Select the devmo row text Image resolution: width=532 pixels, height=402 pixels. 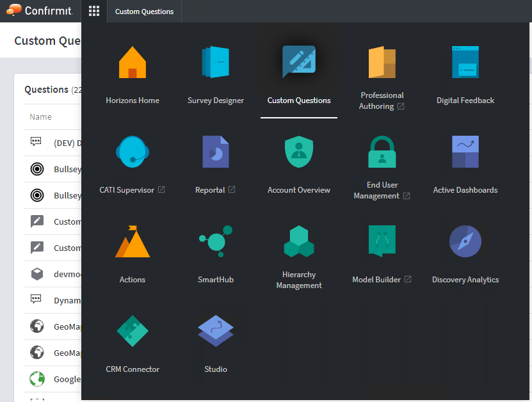67,274
